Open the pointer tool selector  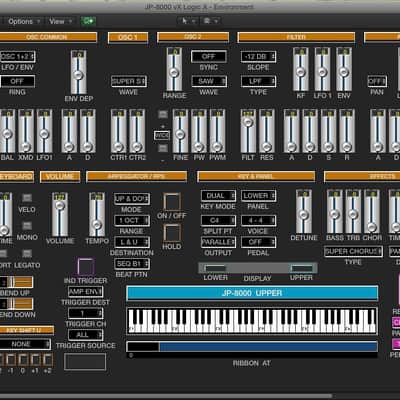(x=188, y=21)
